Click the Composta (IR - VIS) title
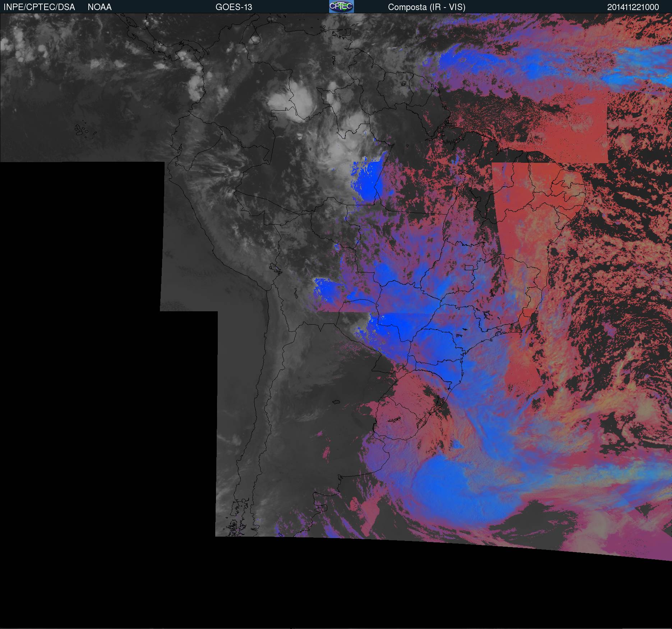Viewport: 672px width, 629px height. pyautogui.click(x=427, y=7)
